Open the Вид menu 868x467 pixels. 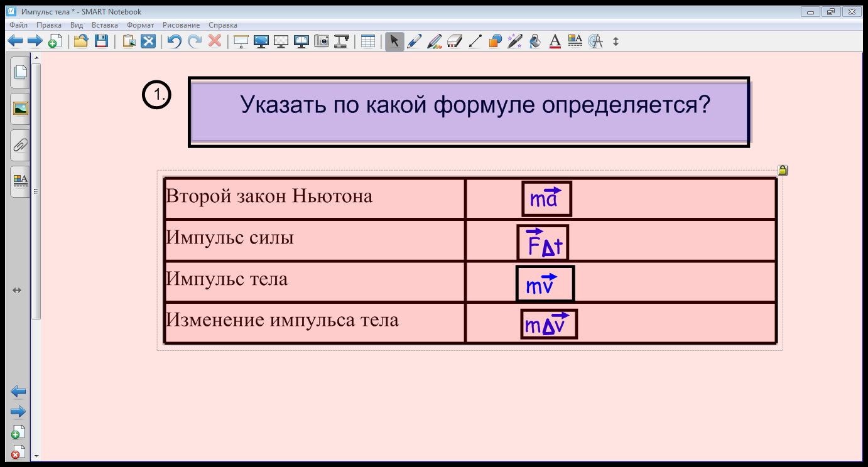coord(77,25)
